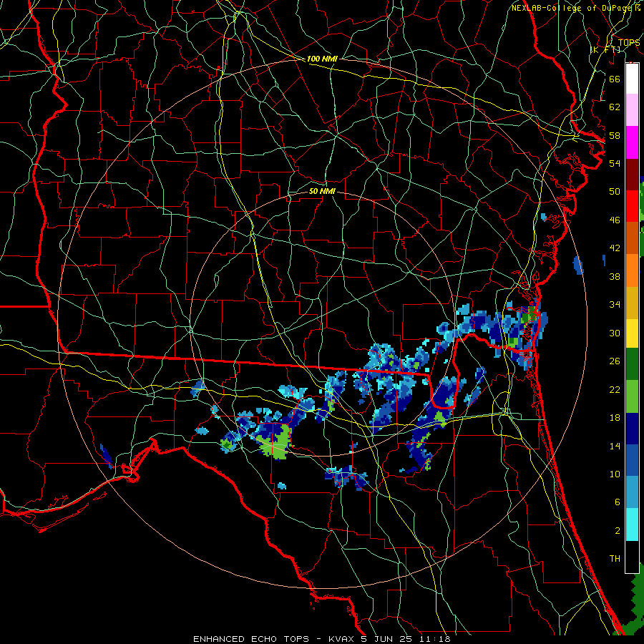Viewport: 644px width, 644px height.
Task: Click the light pink legend swatch
Action: point(632,109)
